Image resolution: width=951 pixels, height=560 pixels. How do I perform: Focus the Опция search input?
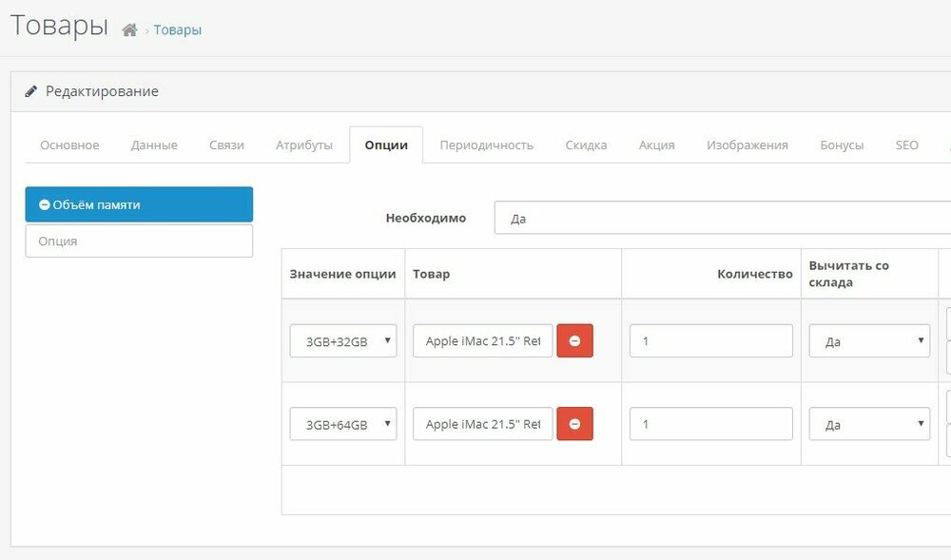point(139,241)
